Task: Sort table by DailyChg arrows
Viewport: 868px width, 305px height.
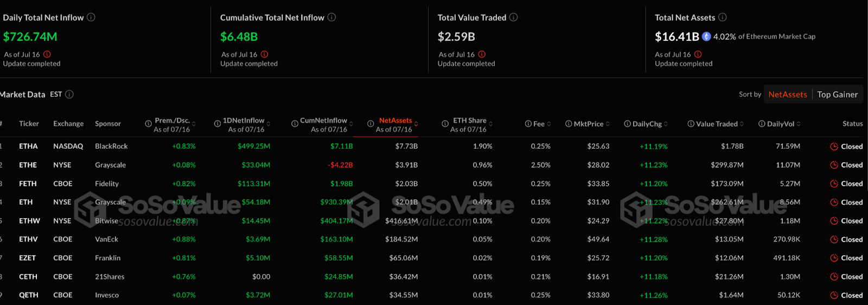Action: [666, 124]
